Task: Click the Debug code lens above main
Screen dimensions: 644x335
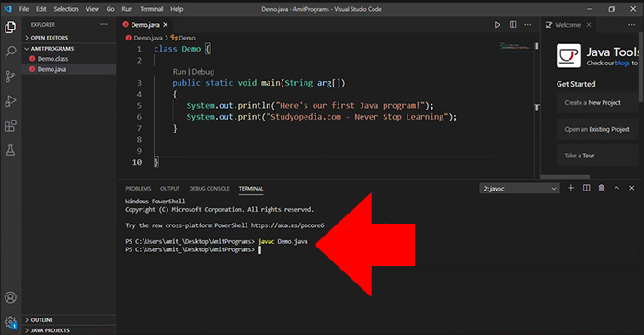Action: click(203, 72)
